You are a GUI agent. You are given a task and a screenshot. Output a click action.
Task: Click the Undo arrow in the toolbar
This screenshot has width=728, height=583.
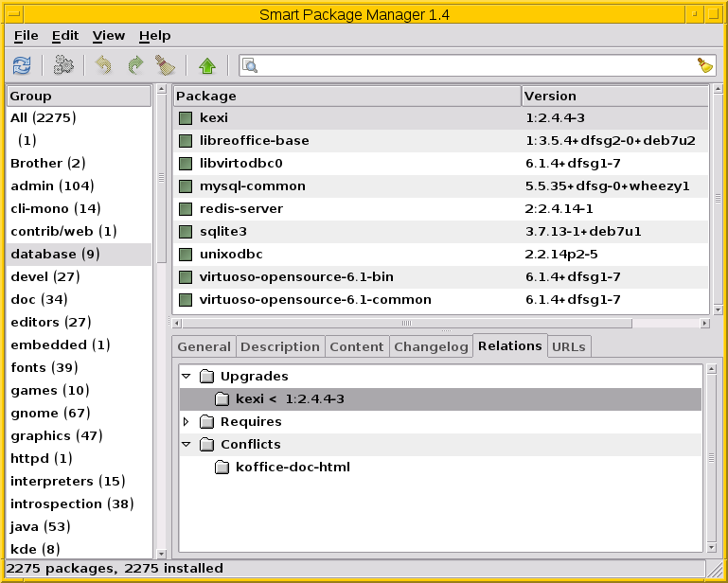click(103, 65)
